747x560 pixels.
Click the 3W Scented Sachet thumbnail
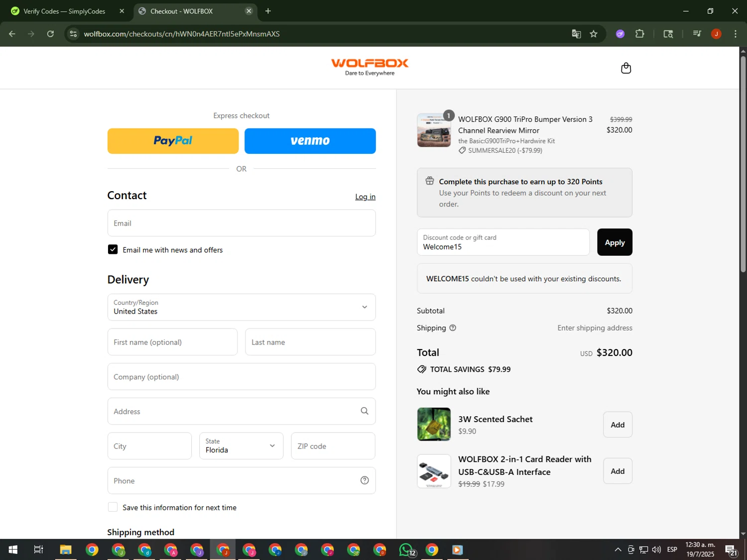pos(434,424)
